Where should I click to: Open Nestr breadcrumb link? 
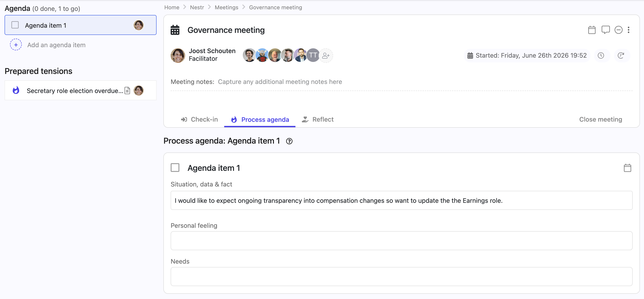[x=197, y=7]
